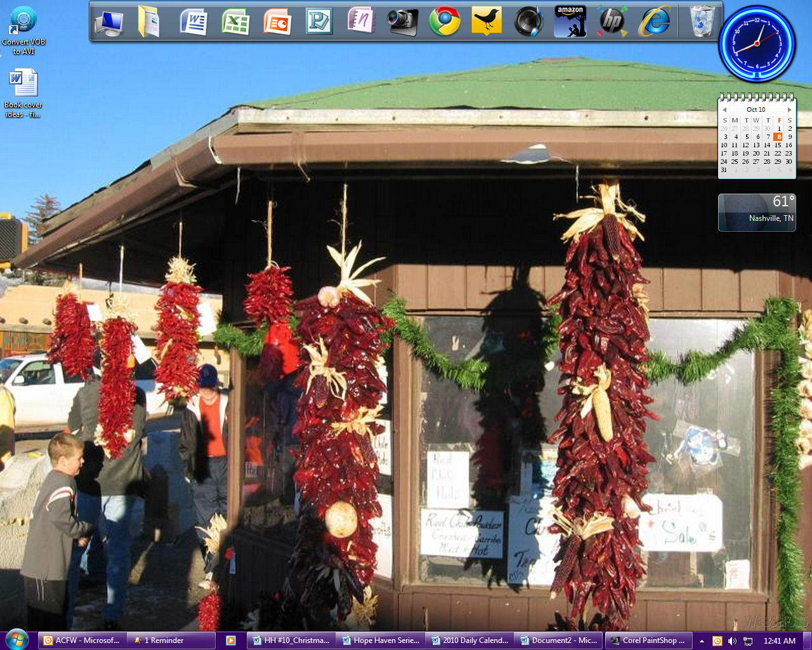The image size is (812, 650).
Task: Click the volume speaker tray icon
Action: [x=732, y=641]
